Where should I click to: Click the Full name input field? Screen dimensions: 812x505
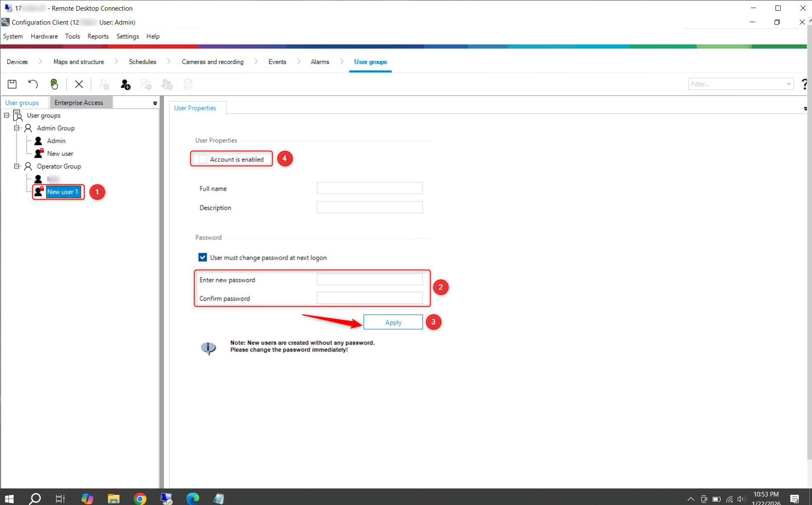point(369,188)
